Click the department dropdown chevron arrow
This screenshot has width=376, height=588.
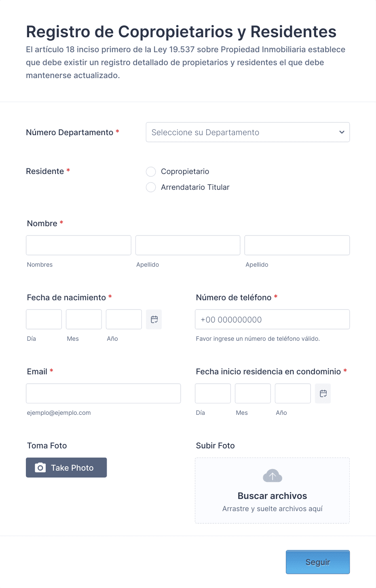342,132
